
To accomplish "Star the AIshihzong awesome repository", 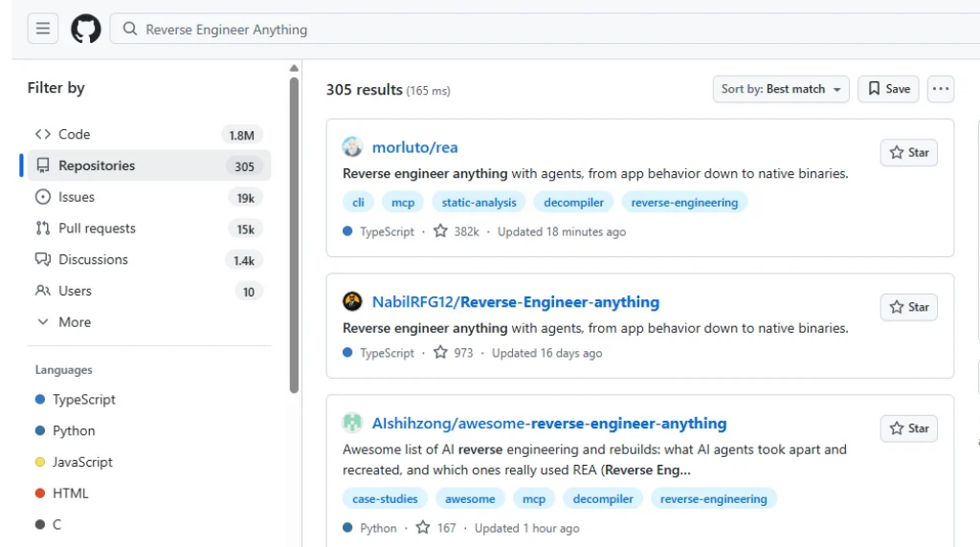I will (909, 428).
